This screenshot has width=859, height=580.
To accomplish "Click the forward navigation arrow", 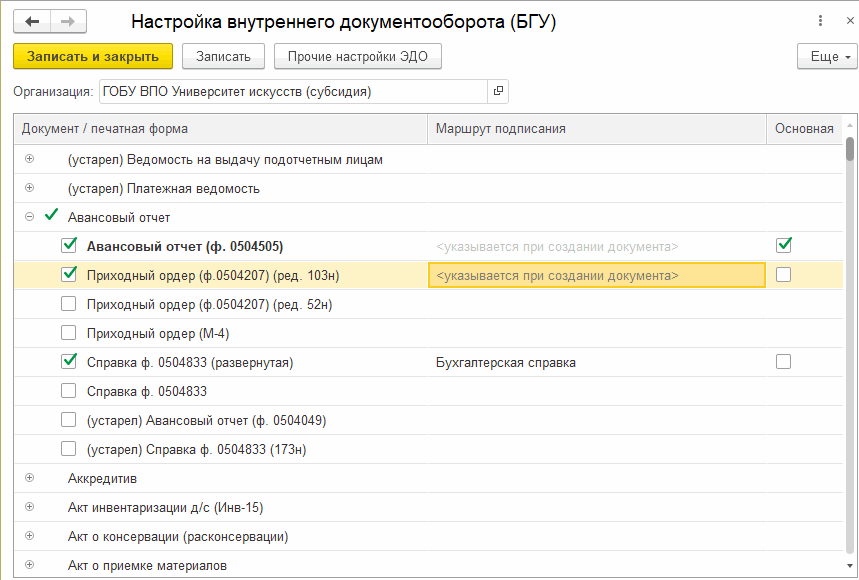I will pyautogui.click(x=68, y=21).
